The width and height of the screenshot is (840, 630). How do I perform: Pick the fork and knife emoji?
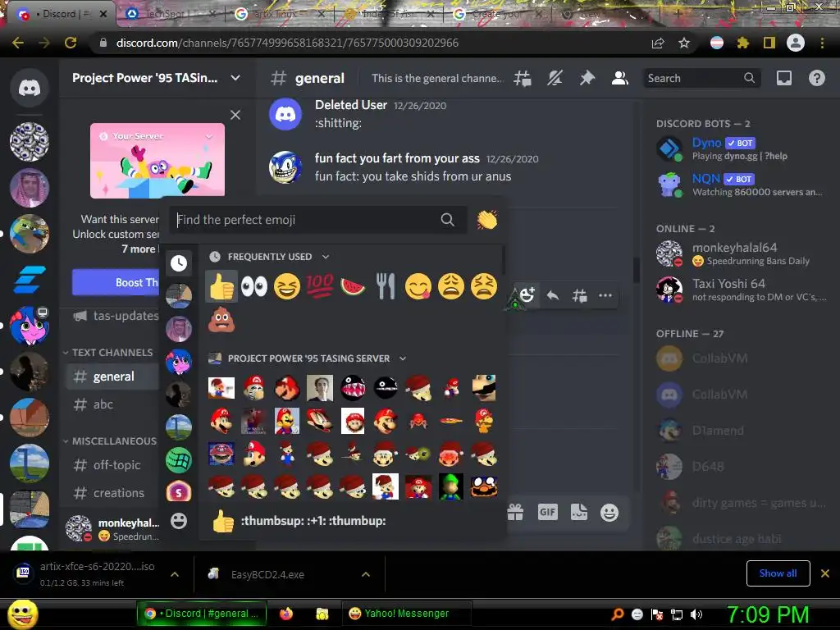[386, 286]
